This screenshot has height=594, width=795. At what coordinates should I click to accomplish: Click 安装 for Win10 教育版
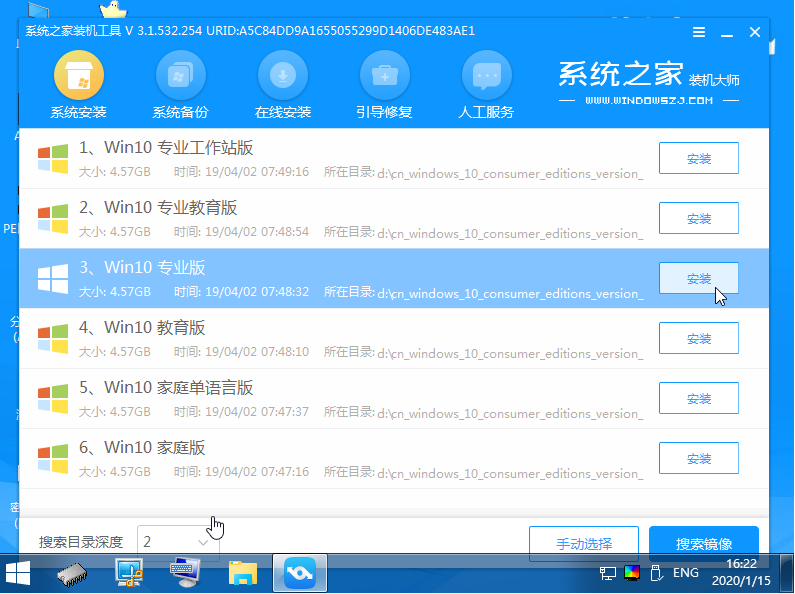699,338
